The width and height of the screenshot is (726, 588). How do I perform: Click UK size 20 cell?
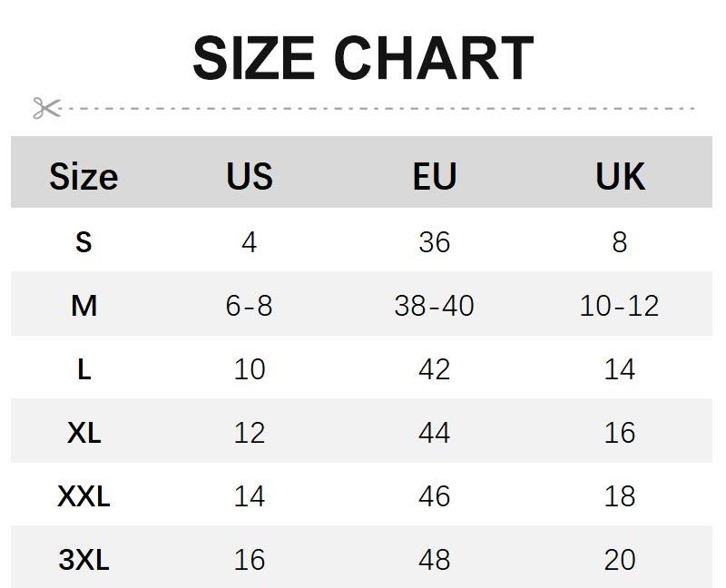[x=620, y=560]
